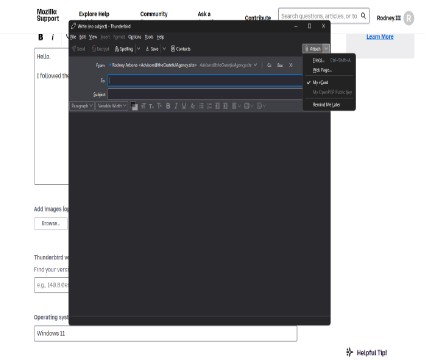425x361 pixels.
Task: Click the Rodney III avatar
Action: [409, 18]
